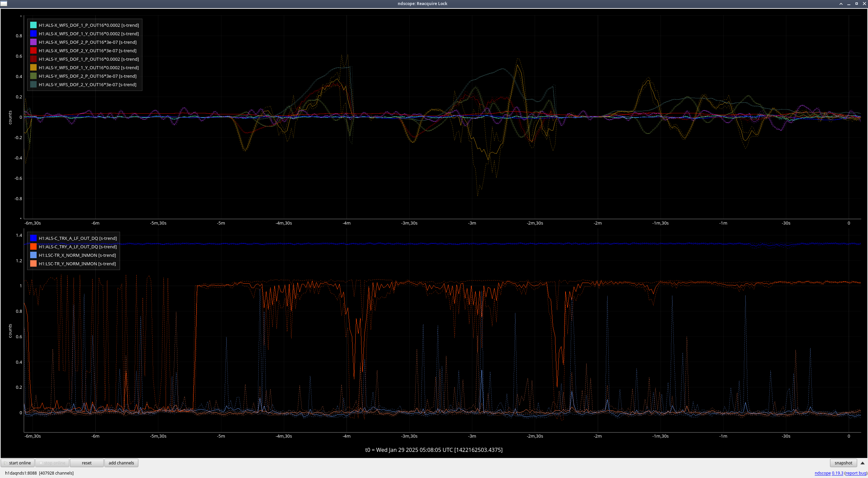Open the add channels dialog
The height and width of the screenshot is (478, 868).
pyautogui.click(x=121, y=463)
